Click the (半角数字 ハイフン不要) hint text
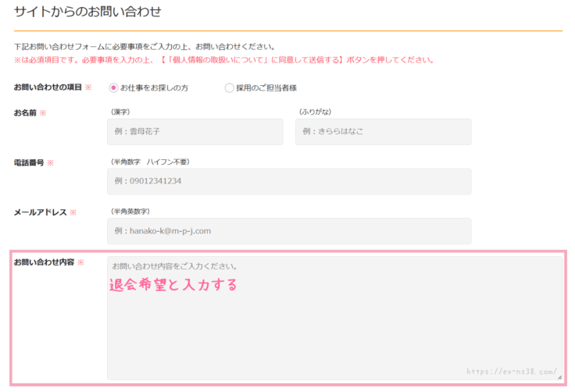 [x=150, y=162]
